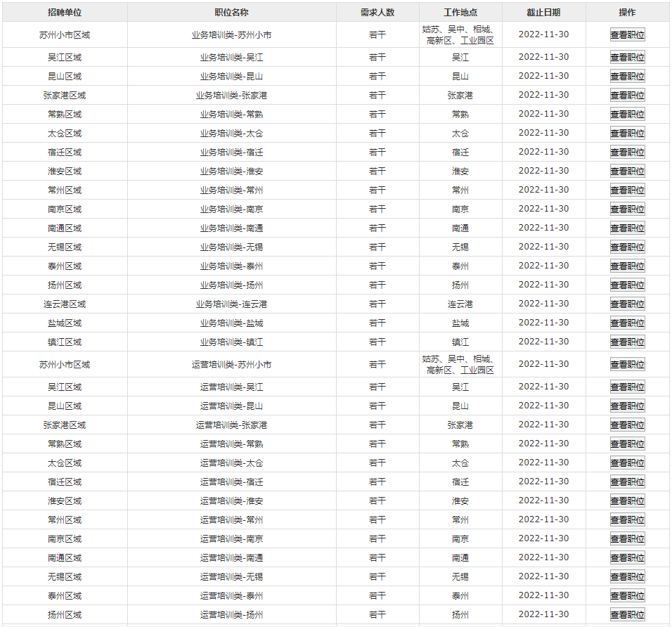
Task: Open 查看职位 for 运营培训类-宿迁
Action: tap(628, 481)
